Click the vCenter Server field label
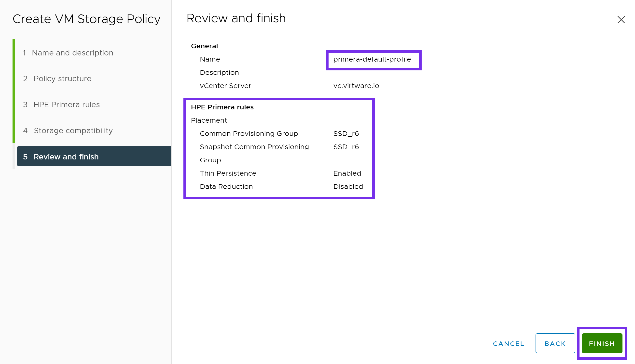Screen dimensions: 635x364 (x=225, y=86)
